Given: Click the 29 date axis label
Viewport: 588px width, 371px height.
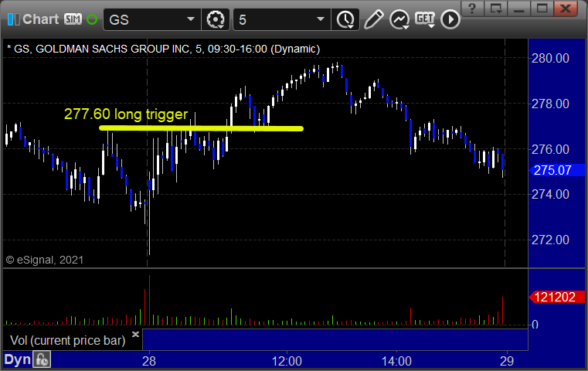Looking at the screenshot, I should [x=507, y=361].
